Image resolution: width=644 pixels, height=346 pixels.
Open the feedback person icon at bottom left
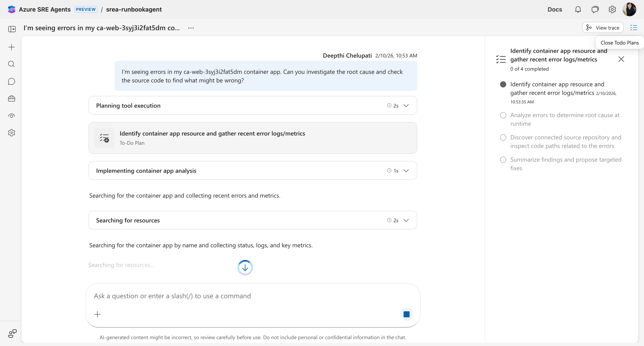[12, 334]
